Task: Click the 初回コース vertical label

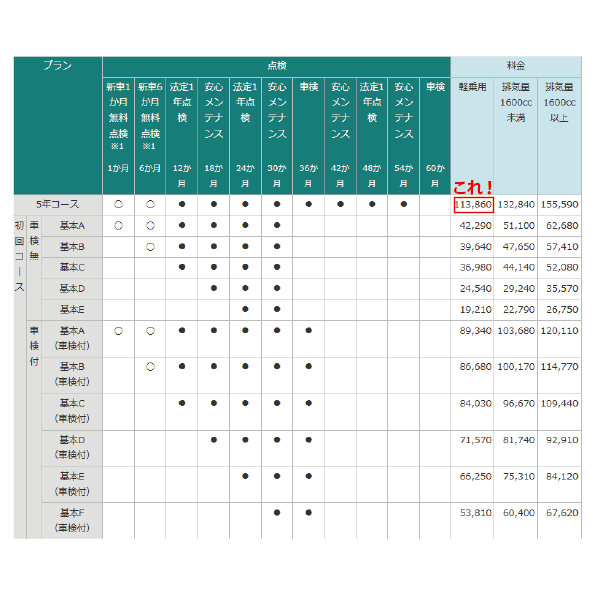Action: click(x=19, y=256)
